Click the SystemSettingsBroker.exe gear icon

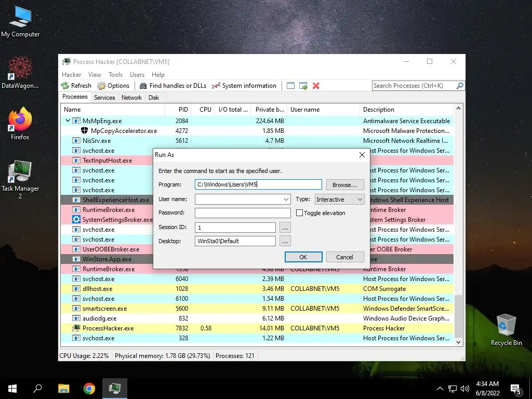76,220
